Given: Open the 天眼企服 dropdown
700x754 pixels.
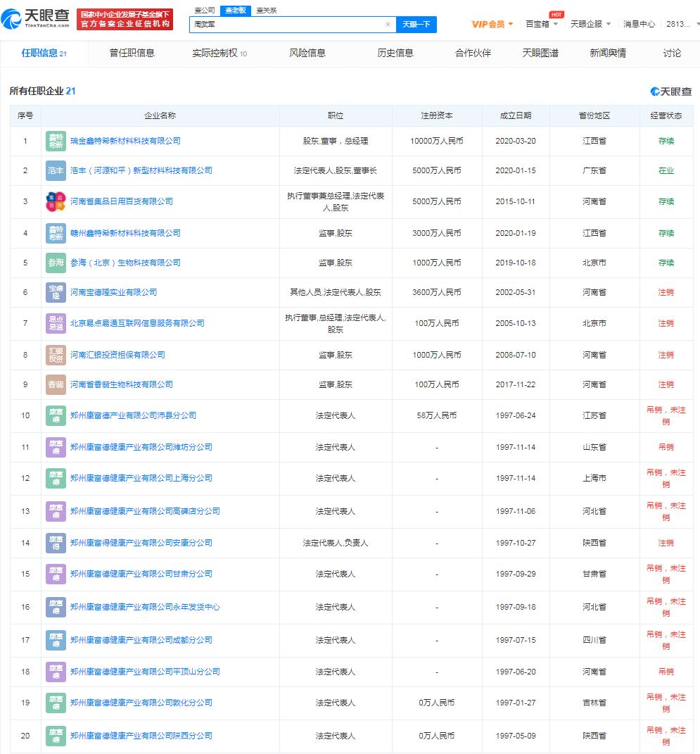Looking at the screenshot, I should (590, 24).
